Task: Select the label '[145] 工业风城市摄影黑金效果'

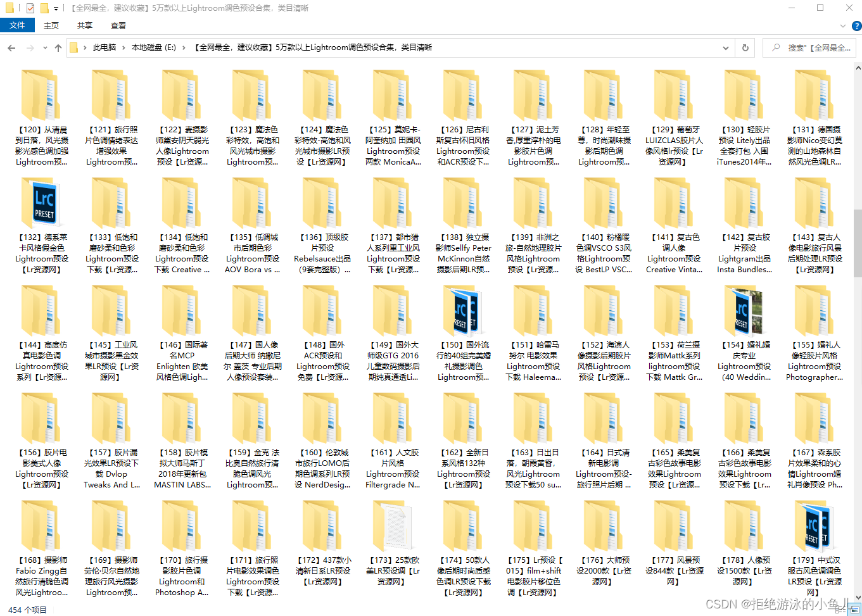Action: click(112, 361)
